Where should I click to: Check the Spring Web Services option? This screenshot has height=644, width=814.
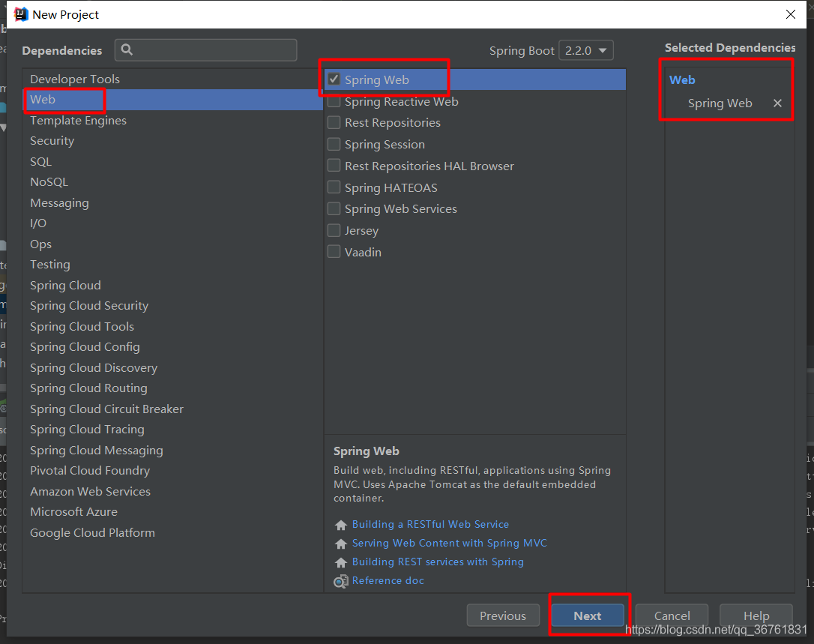(x=334, y=208)
